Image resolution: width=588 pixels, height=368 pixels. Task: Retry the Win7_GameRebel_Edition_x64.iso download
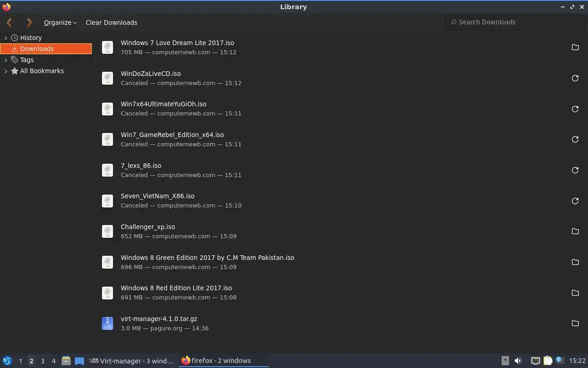(x=575, y=139)
